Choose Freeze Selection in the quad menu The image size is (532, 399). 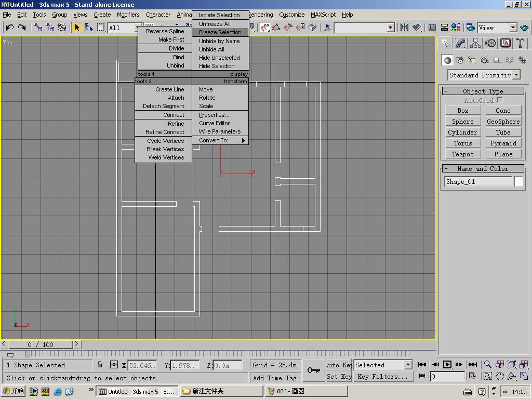(220, 32)
